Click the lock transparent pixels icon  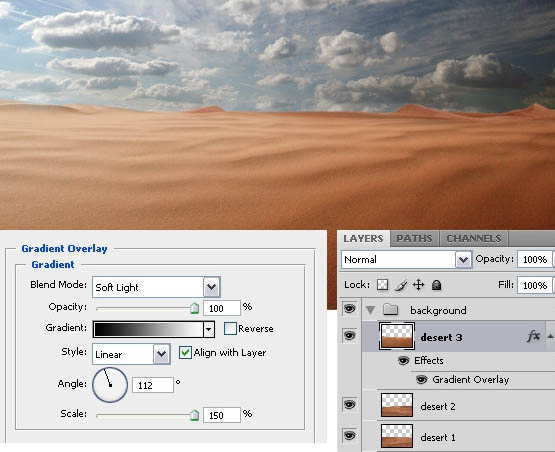coord(382,285)
